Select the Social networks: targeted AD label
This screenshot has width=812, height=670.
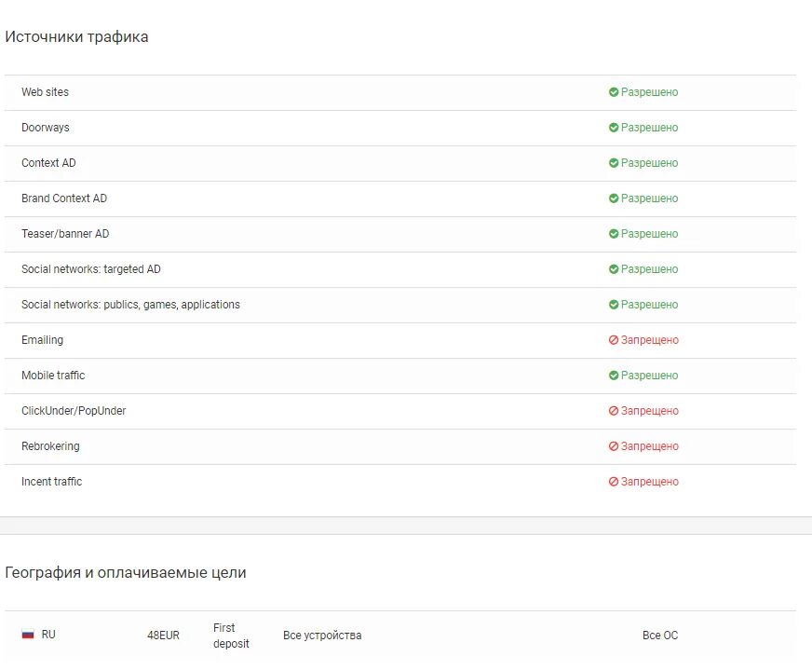click(x=91, y=269)
